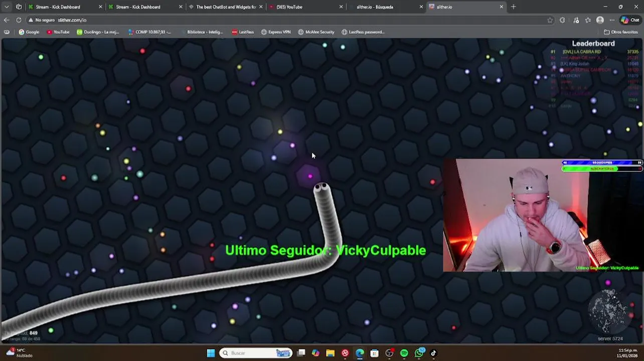The height and width of the screenshot is (361, 644).
Task: Click the snake length 849 score text
Action: coord(21,333)
